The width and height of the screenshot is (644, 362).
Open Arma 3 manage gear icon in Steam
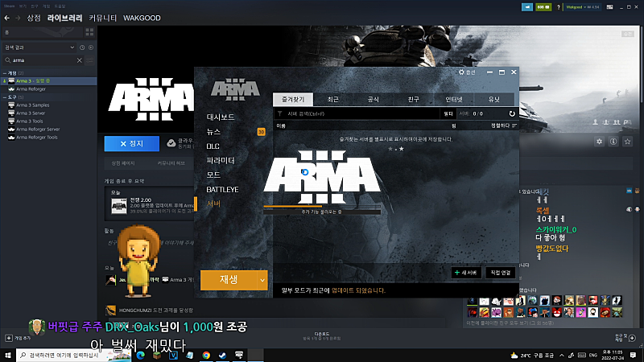click(599, 142)
